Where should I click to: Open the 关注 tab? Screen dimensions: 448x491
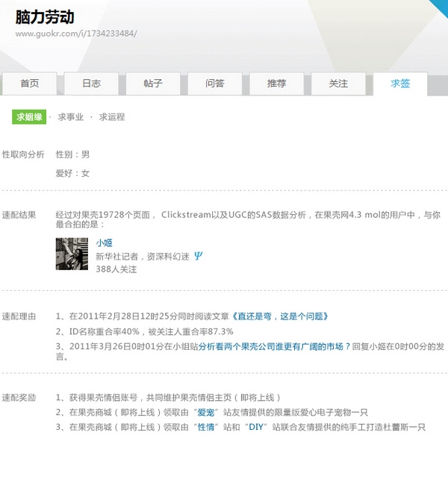pyautogui.click(x=338, y=84)
